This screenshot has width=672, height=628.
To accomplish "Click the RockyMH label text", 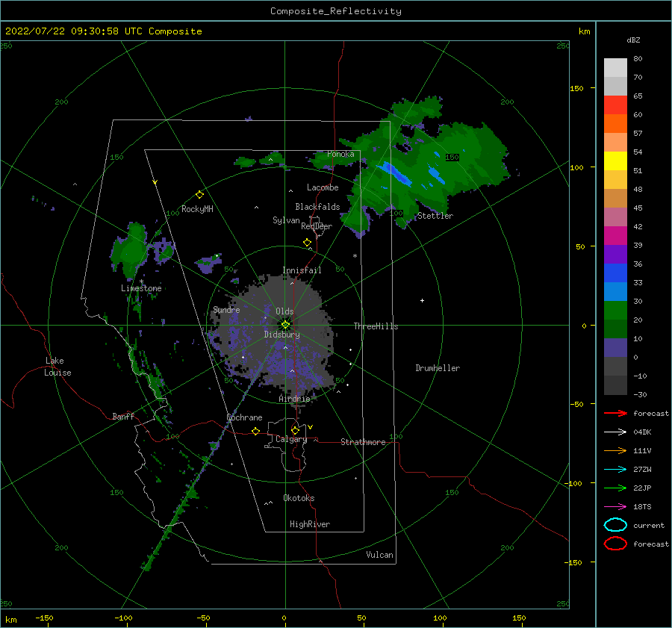I will [197, 209].
